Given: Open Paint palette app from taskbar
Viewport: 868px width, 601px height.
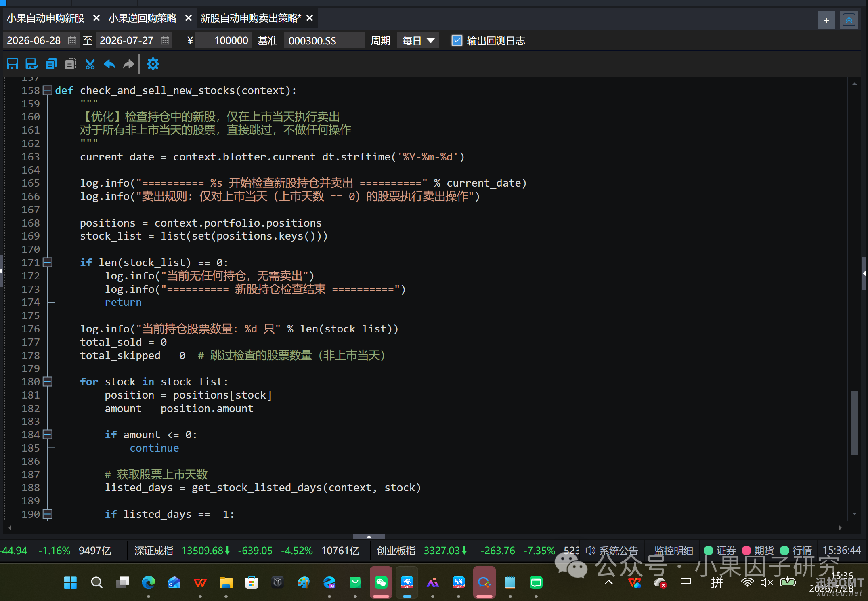Looking at the screenshot, I should tap(303, 582).
